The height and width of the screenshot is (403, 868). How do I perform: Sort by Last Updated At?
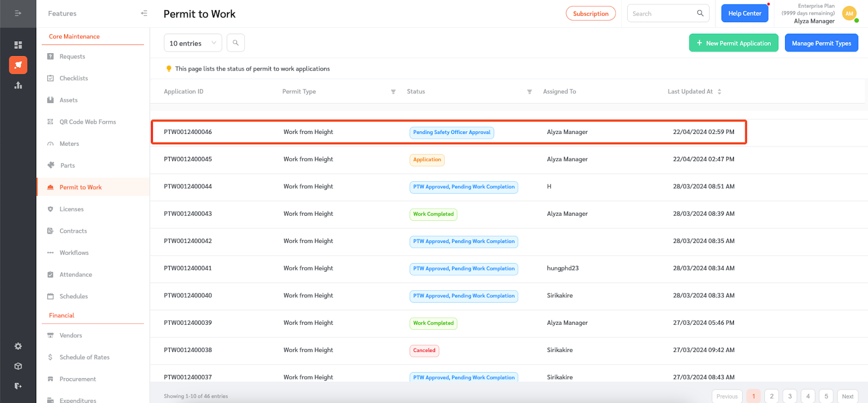coord(719,92)
